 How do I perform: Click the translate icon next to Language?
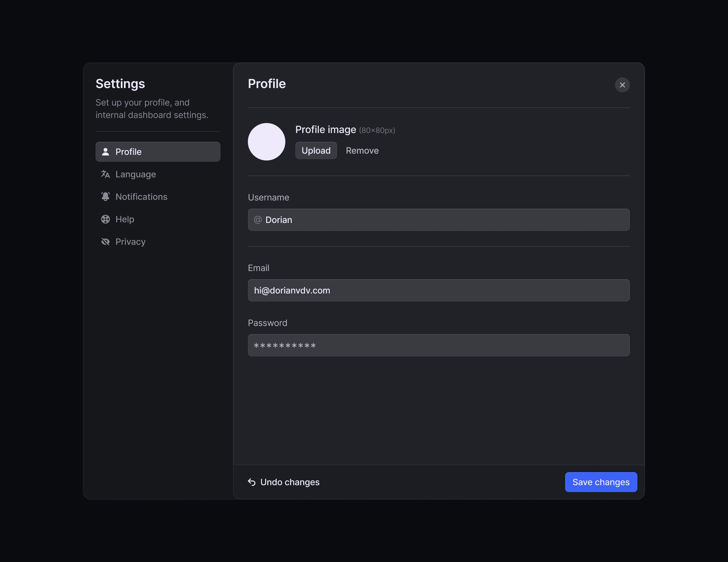coord(105,174)
